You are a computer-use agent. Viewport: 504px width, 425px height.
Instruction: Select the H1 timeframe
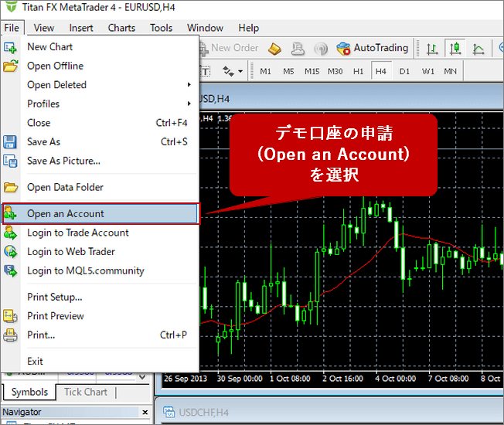pos(358,71)
